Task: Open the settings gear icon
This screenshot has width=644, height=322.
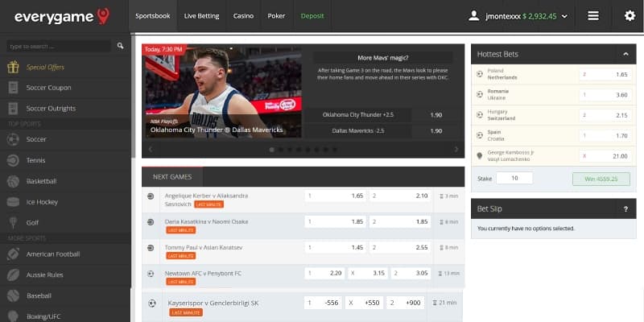Action: (x=630, y=15)
